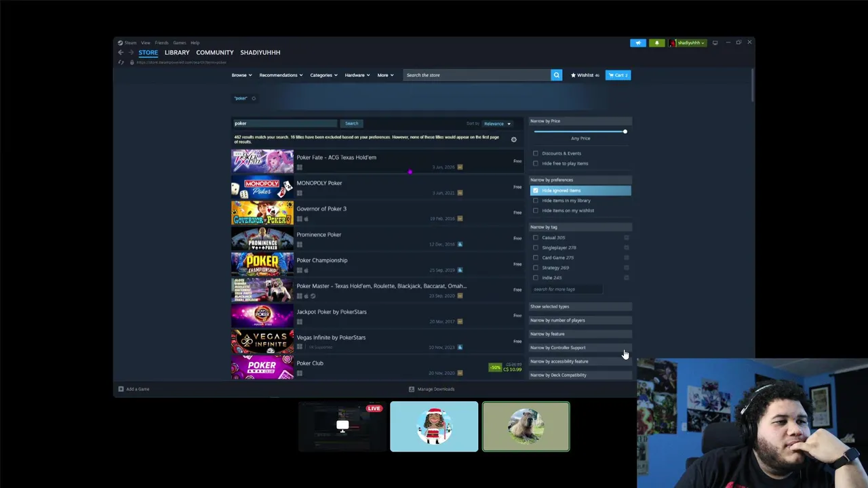Click the search preferences gear icon
The width and height of the screenshot is (868, 488).
tap(513, 140)
